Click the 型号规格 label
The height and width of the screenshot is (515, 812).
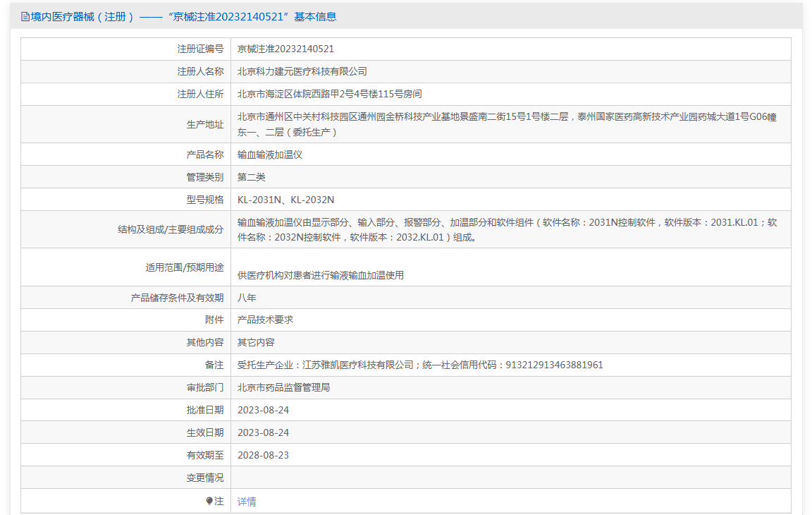[205, 200]
